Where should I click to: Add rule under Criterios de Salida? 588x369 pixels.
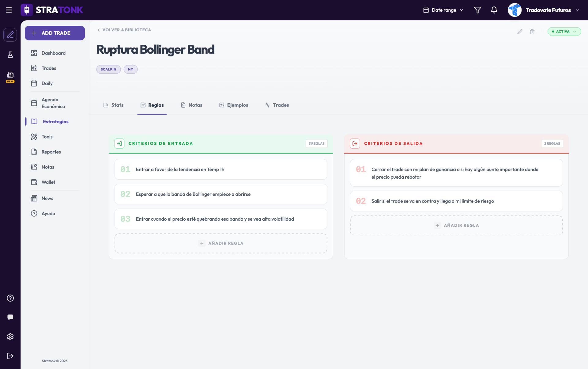pyautogui.click(x=456, y=226)
